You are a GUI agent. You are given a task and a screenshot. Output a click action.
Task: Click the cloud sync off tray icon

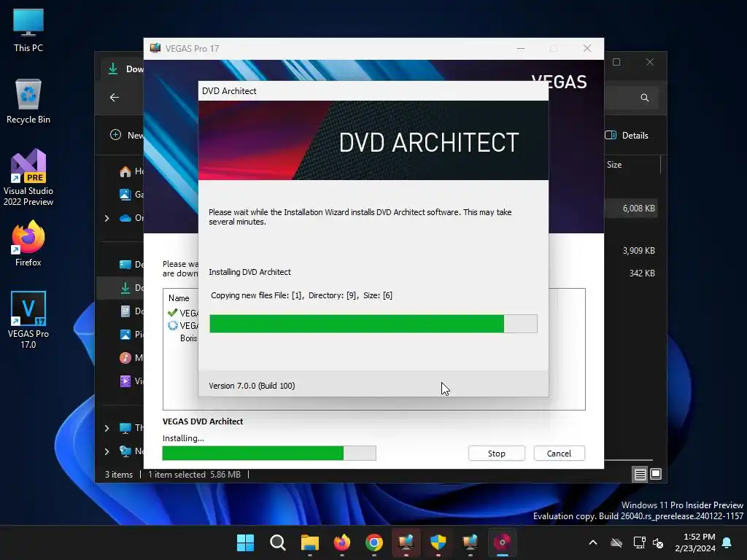click(x=616, y=542)
